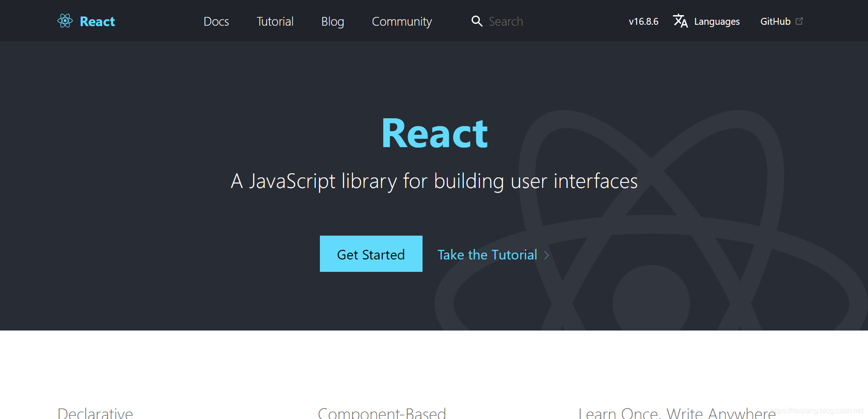This screenshot has width=868, height=419.
Task: Click the Get Started button
Action: point(371,254)
